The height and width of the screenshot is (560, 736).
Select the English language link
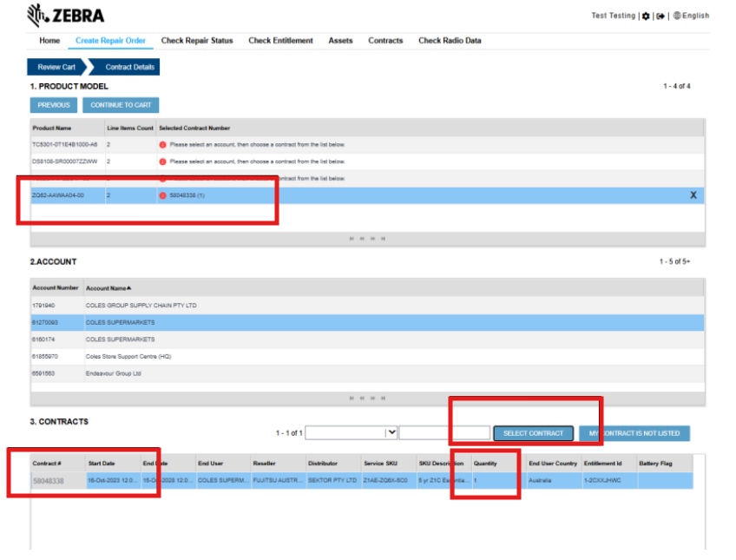click(x=695, y=16)
